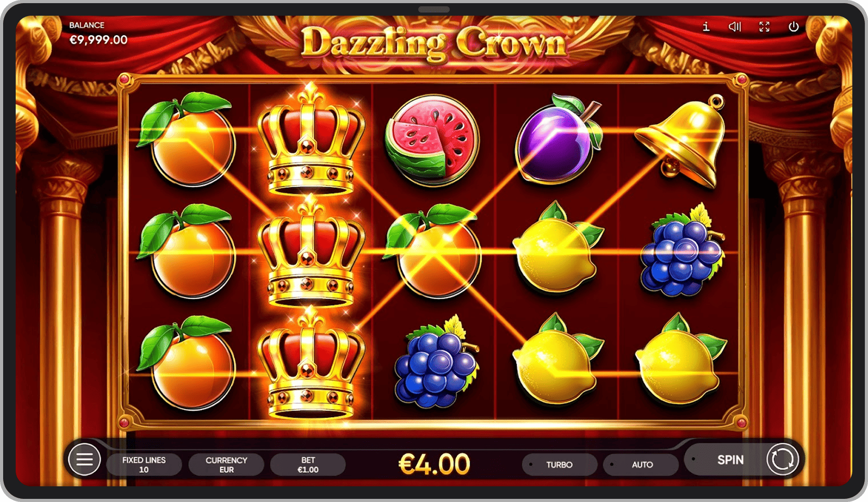Open the hamburger menu
This screenshot has height=502, width=868.
[x=84, y=460]
